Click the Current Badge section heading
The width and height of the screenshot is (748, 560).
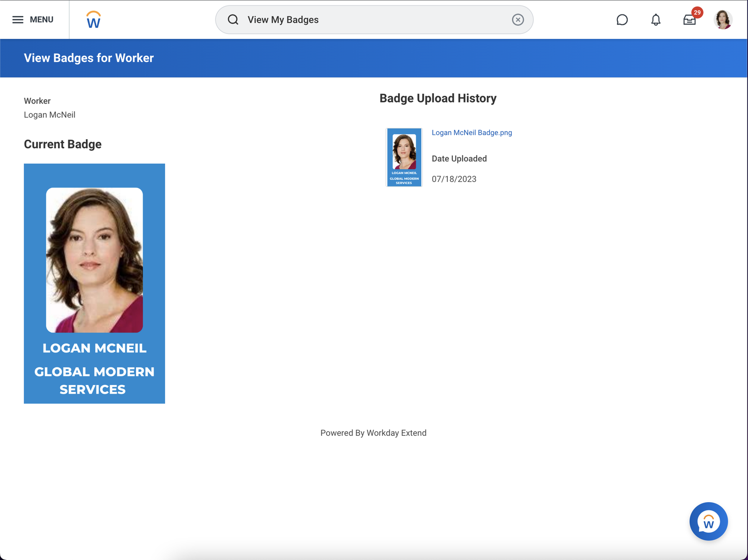62,144
